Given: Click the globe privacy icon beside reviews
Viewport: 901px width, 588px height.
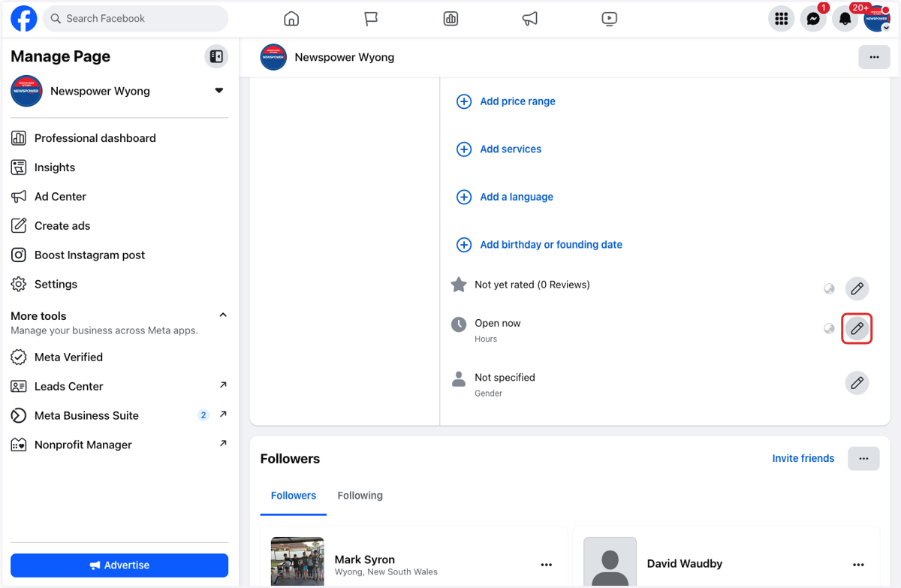Looking at the screenshot, I should click(829, 288).
